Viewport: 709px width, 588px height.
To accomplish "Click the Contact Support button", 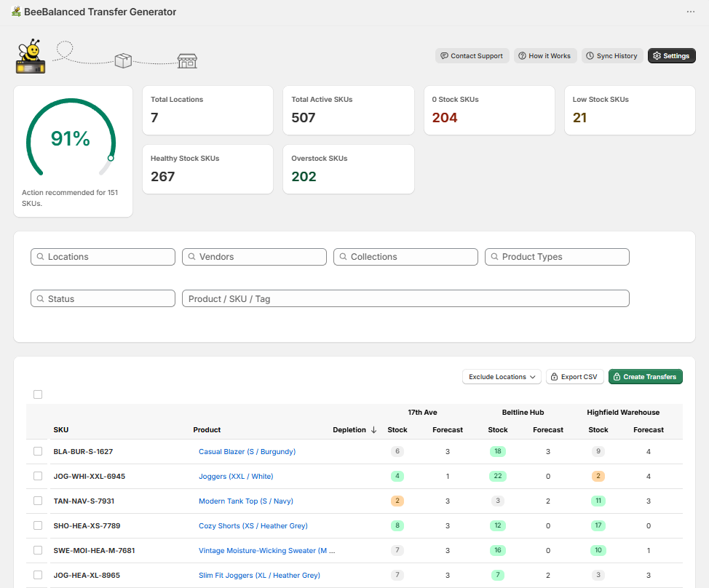I will [472, 55].
